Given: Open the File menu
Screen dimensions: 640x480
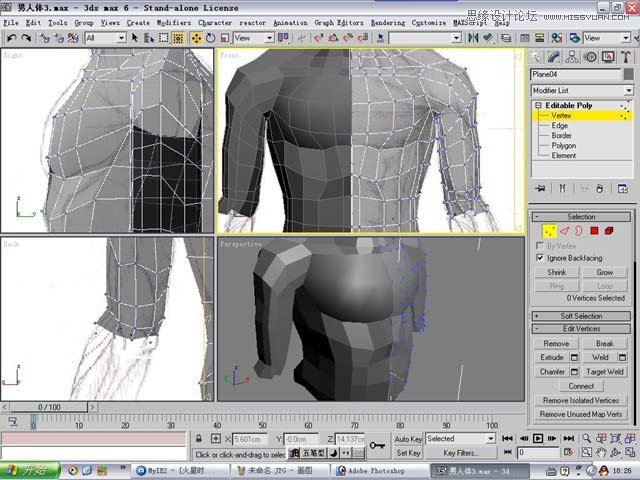Looking at the screenshot, I should (x=11, y=22).
